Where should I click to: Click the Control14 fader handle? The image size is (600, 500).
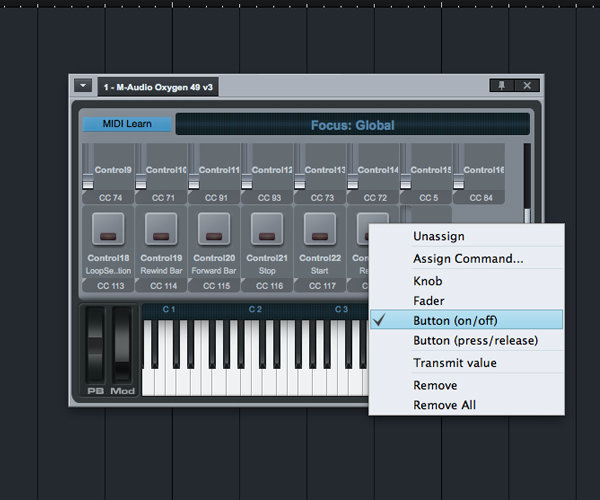click(352, 182)
